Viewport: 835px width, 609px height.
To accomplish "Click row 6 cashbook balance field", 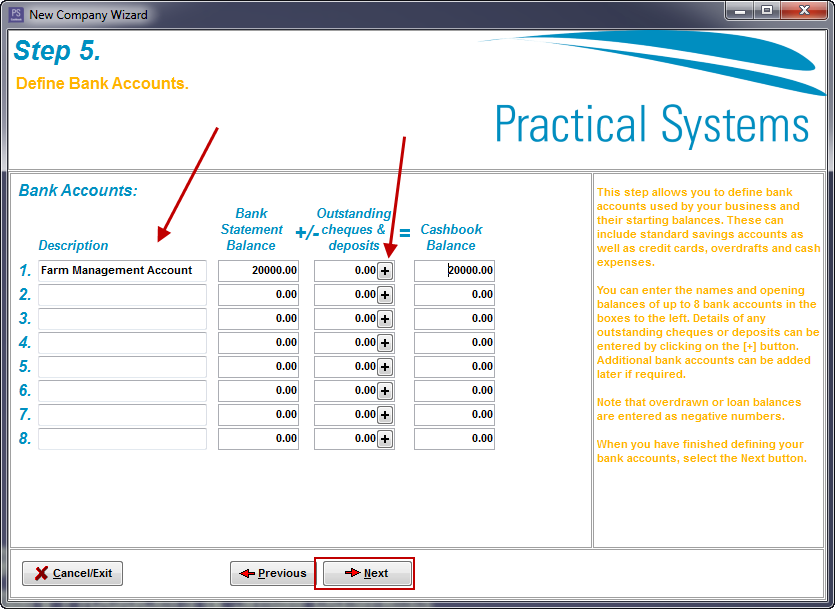I will tap(454, 391).
